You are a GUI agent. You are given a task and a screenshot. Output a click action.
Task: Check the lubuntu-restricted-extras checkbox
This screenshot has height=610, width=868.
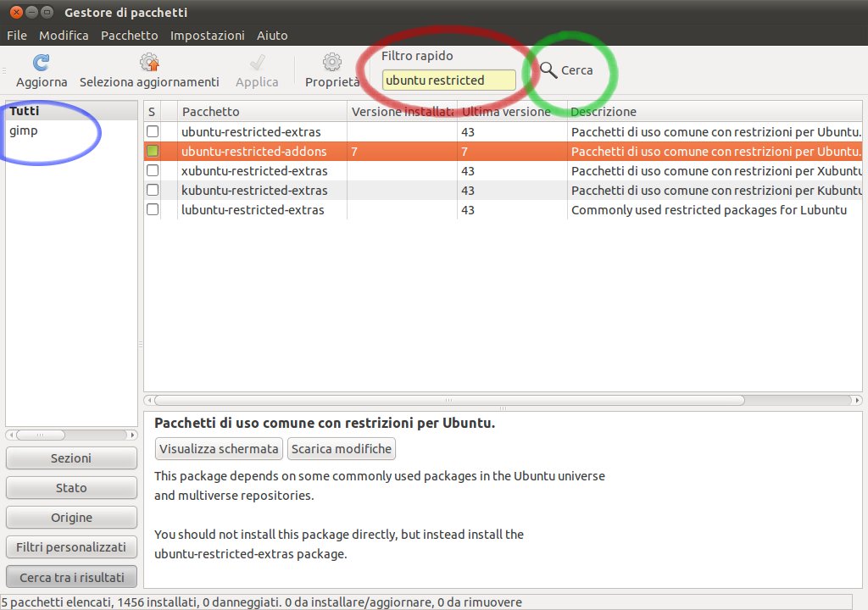point(153,210)
